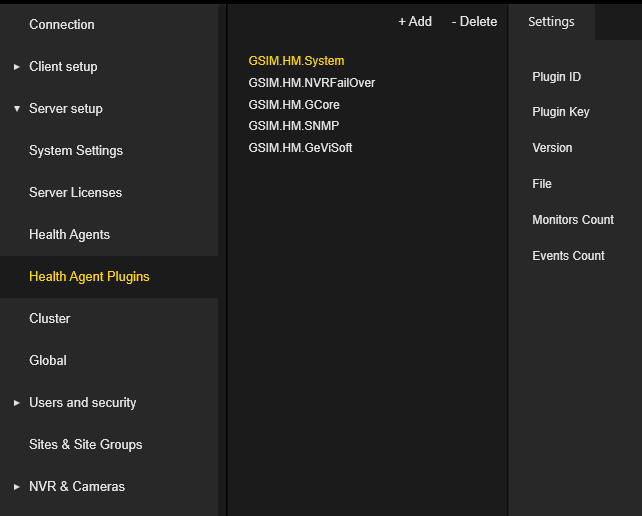Select GSIM.HM.GeViSoft plugin
This screenshot has width=642, height=516.
tap(300, 147)
